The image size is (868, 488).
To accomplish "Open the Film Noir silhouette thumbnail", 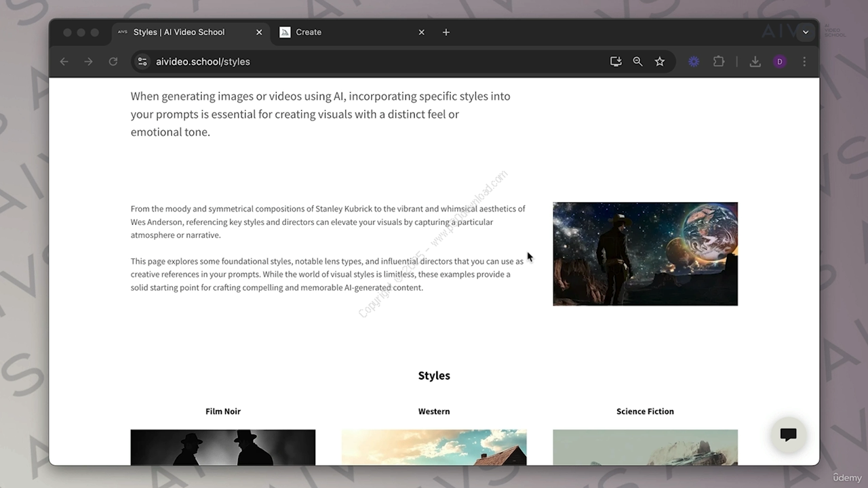I will coord(223,447).
